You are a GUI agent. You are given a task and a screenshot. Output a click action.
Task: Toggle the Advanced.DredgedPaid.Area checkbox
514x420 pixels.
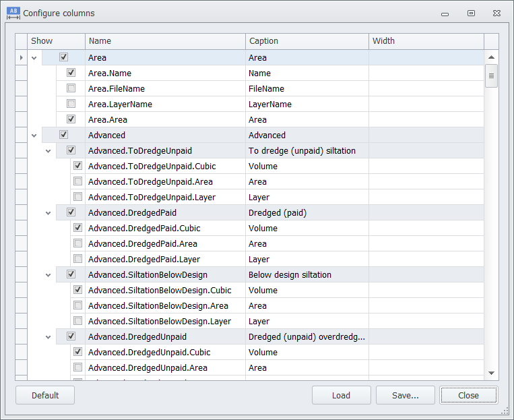77,243
